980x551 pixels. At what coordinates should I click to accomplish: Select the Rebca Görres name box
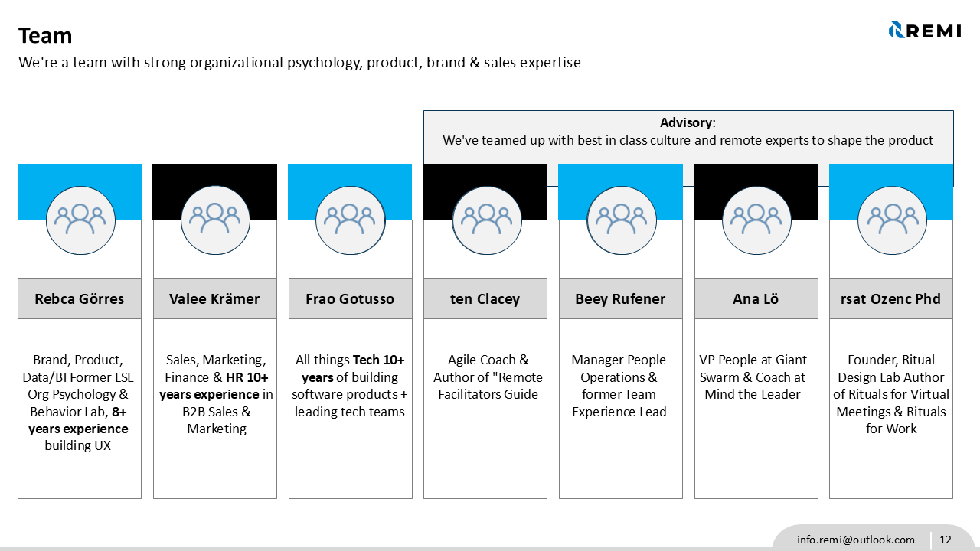80,298
